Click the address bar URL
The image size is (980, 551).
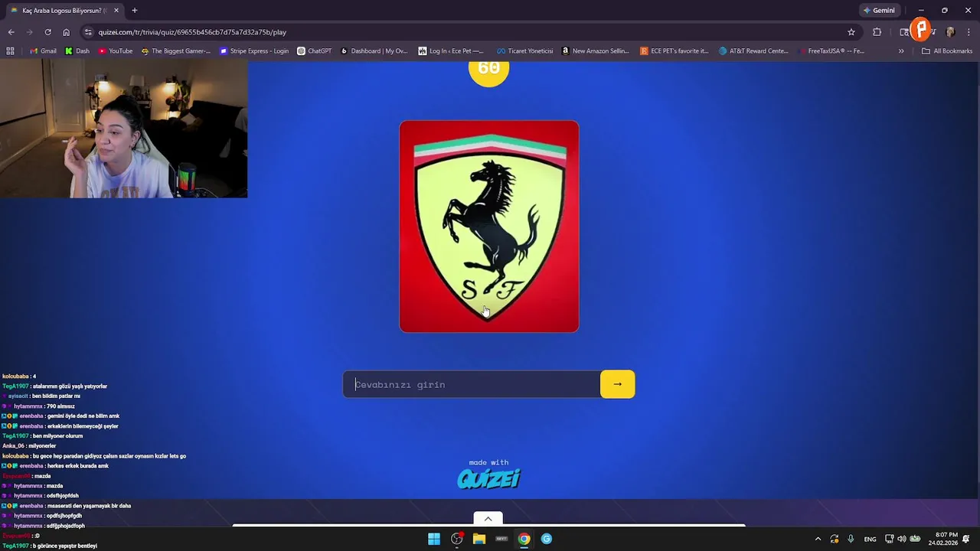click(x=192, y=32)
